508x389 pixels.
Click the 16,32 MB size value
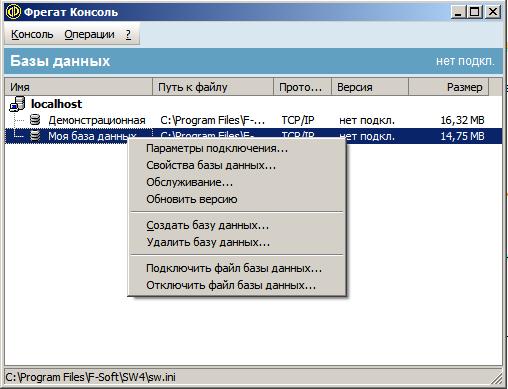462,120
